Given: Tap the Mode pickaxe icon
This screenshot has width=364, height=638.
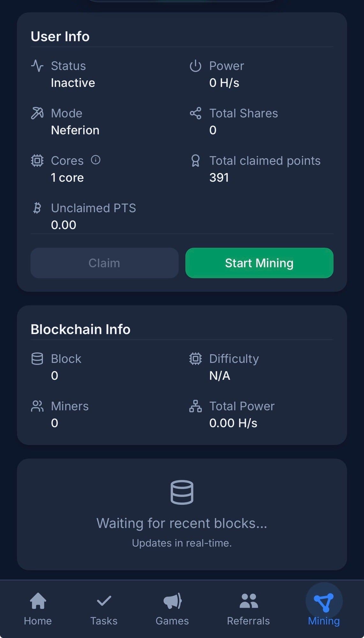Looking at the screenshot, I should click(37, 113).
